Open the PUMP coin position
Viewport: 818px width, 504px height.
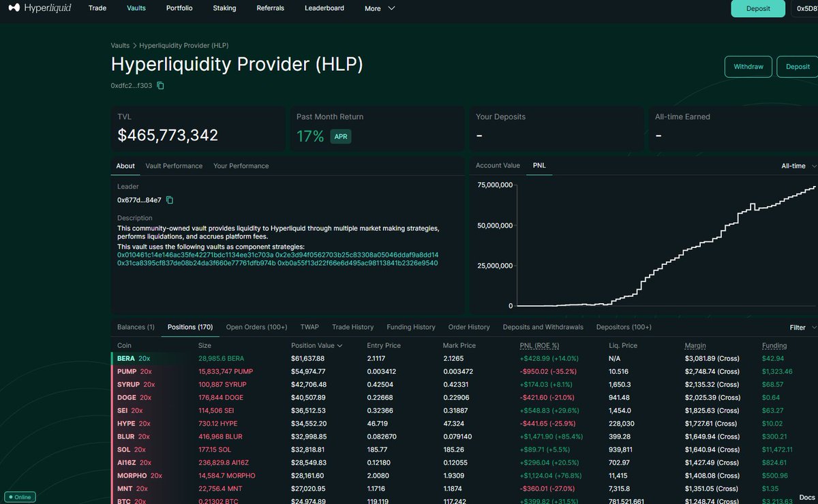tap(127, 371)
